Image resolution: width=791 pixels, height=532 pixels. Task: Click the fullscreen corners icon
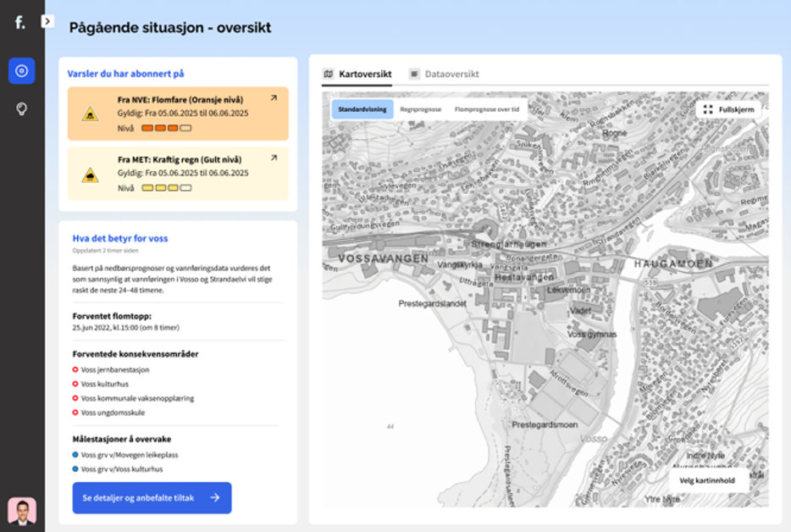pyautogui.click(x=708, y=109)
